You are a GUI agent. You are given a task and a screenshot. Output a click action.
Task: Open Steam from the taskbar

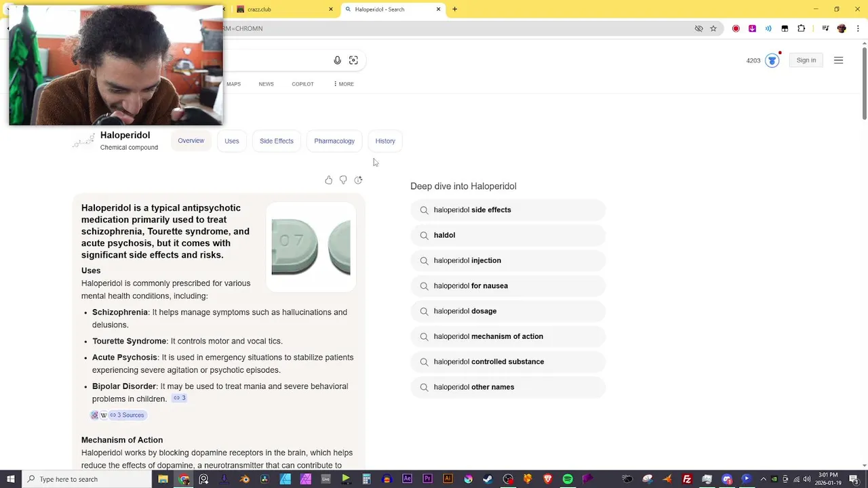pos(488,479)
